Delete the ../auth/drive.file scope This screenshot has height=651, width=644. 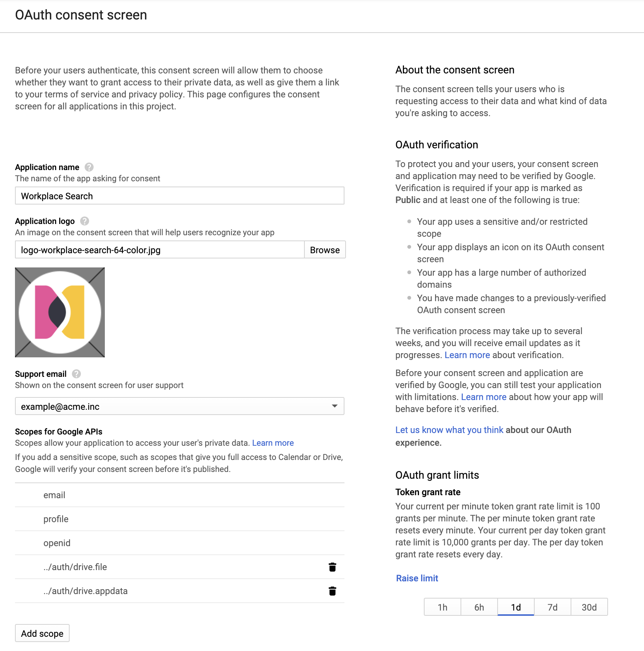[332, 567]
